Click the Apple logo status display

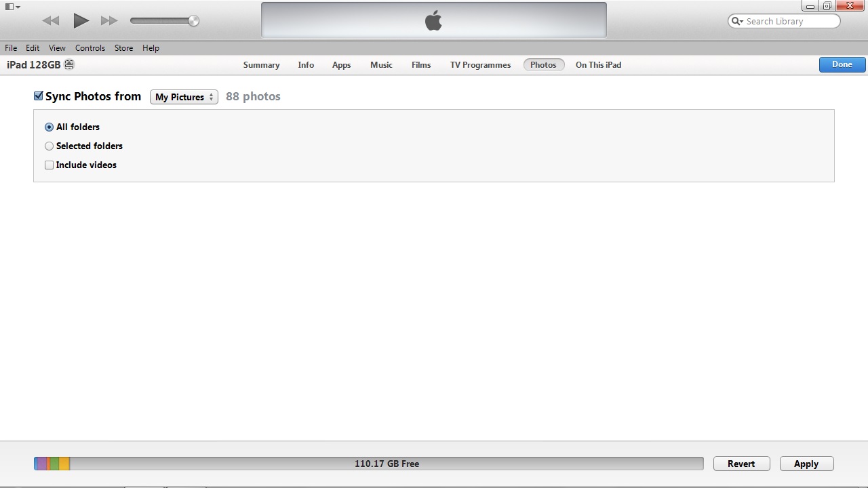[x=434, y=20]
